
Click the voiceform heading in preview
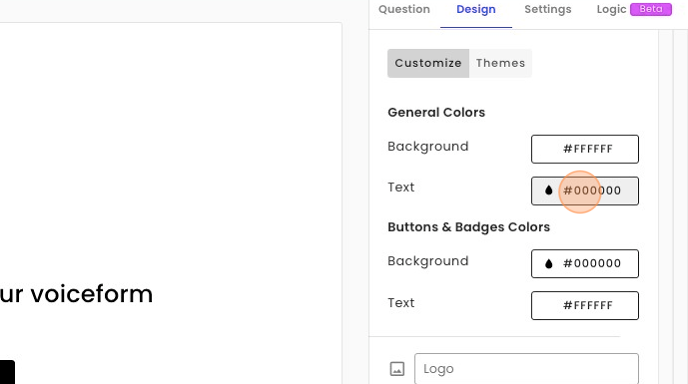(x=76, y=294)
